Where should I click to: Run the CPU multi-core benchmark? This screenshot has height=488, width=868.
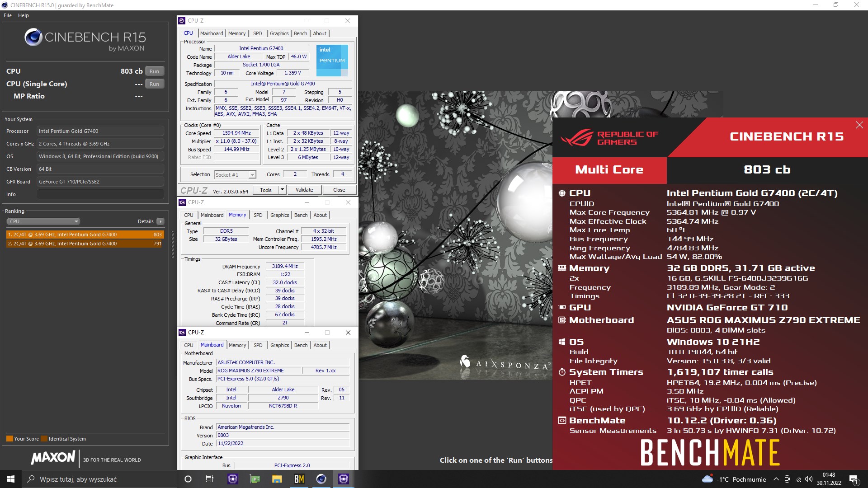point(154,71)
